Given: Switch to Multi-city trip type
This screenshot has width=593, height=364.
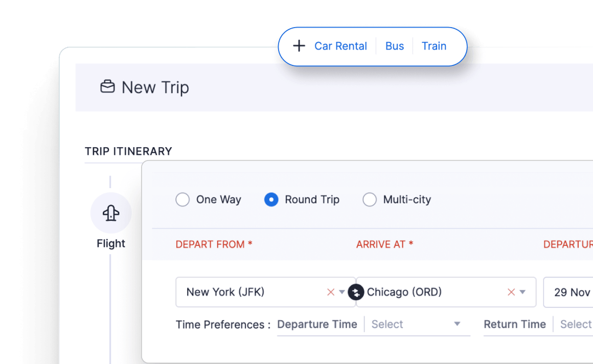Looking at the screenshot, I should (370, 199).
